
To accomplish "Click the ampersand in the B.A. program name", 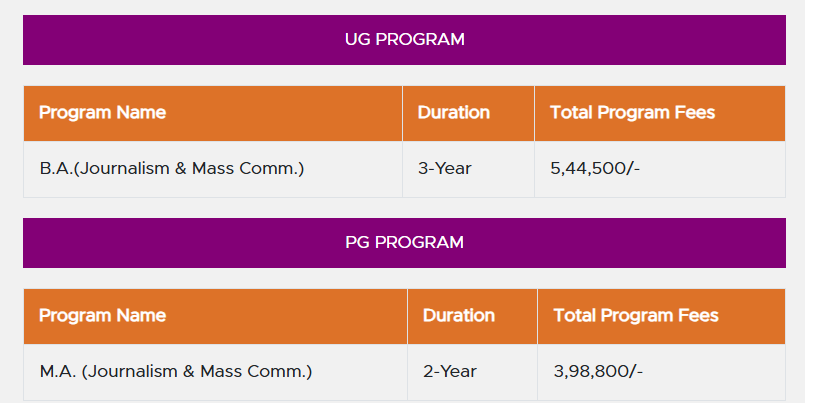I will (x=182, y=169).
